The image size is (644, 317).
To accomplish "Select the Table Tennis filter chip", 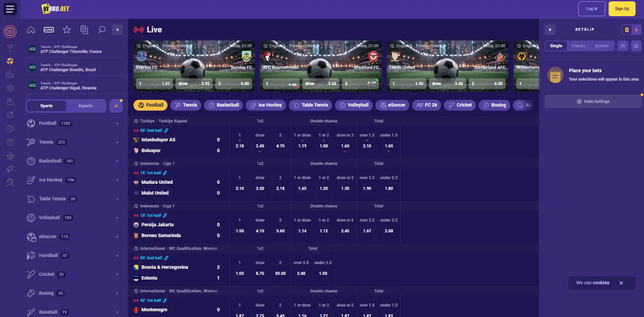I will (x=311, y=105).
